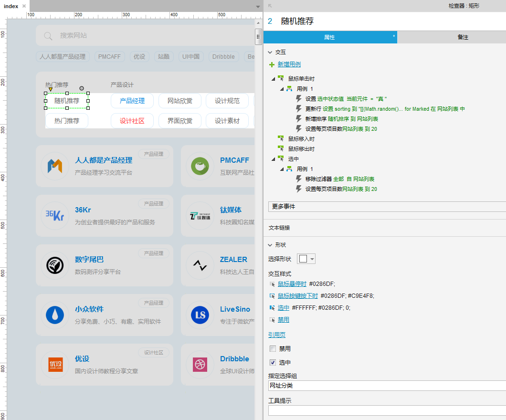Click the 工具提示 input field

(x=387, y=410)
